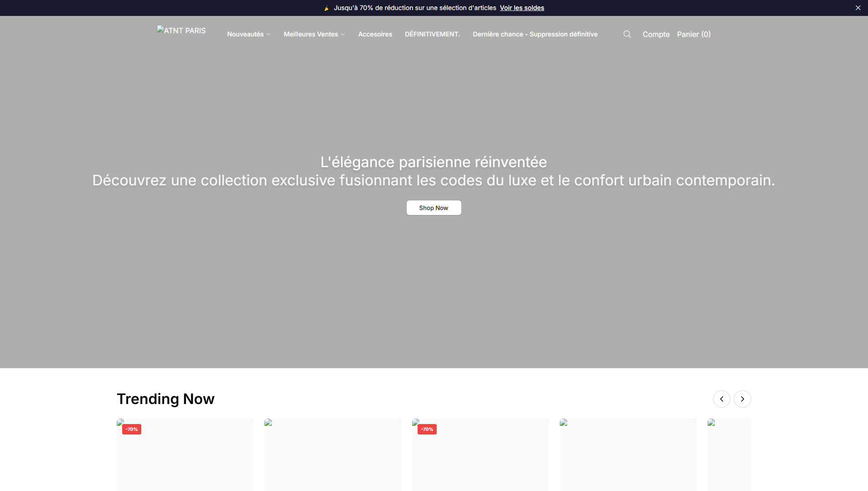Go to previous Trending Now slide

coord(722,399)
